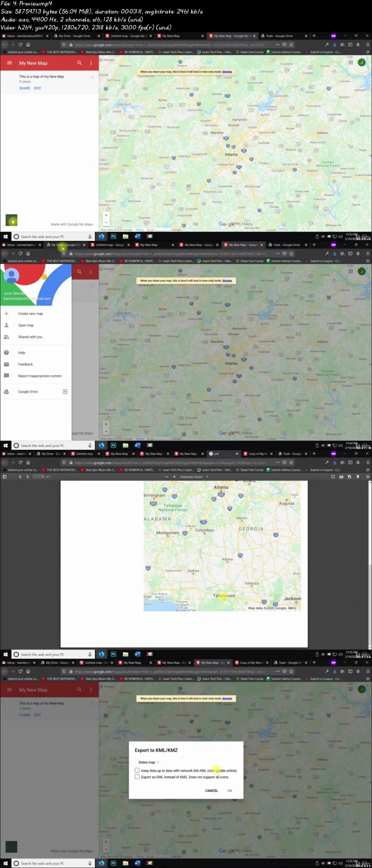This screenshot has width=372, height=868.
Task: Click the page number field in PDF viewer
Action: point(39,477)
